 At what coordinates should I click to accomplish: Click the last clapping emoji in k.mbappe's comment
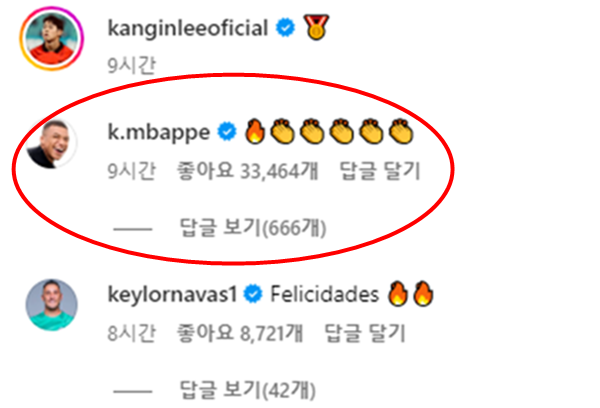coord(401,131)
